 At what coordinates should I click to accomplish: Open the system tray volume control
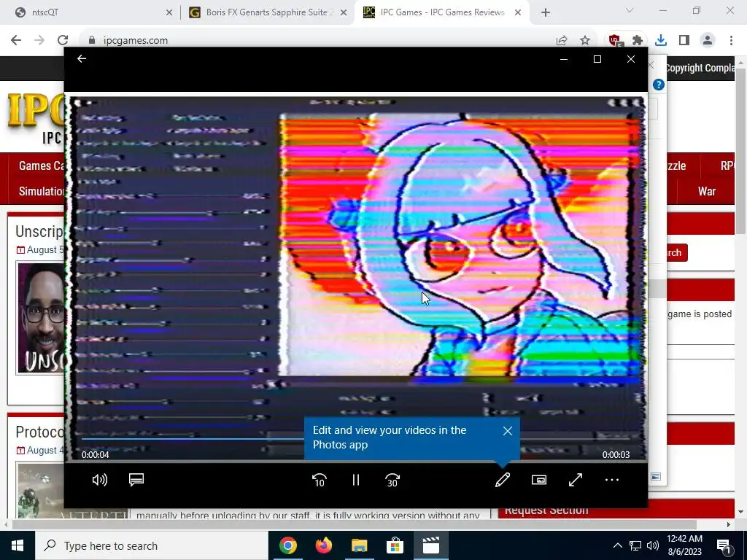tap(653, 545)
